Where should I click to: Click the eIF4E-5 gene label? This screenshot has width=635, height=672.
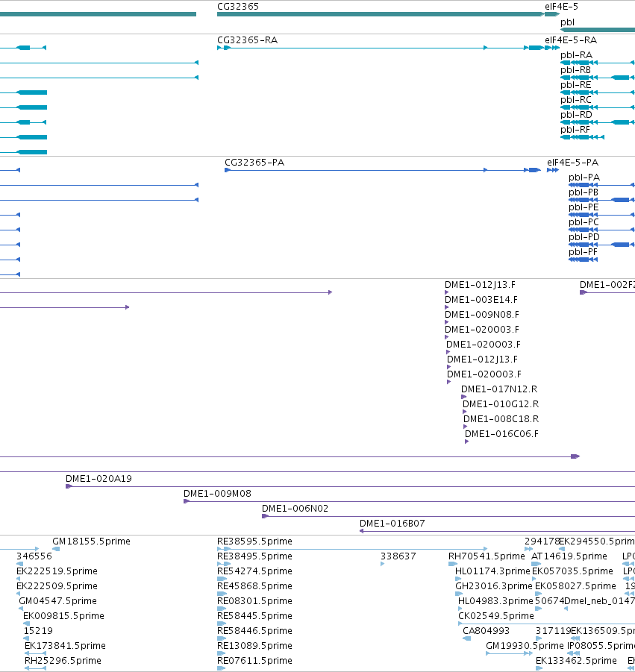(561, 7)
